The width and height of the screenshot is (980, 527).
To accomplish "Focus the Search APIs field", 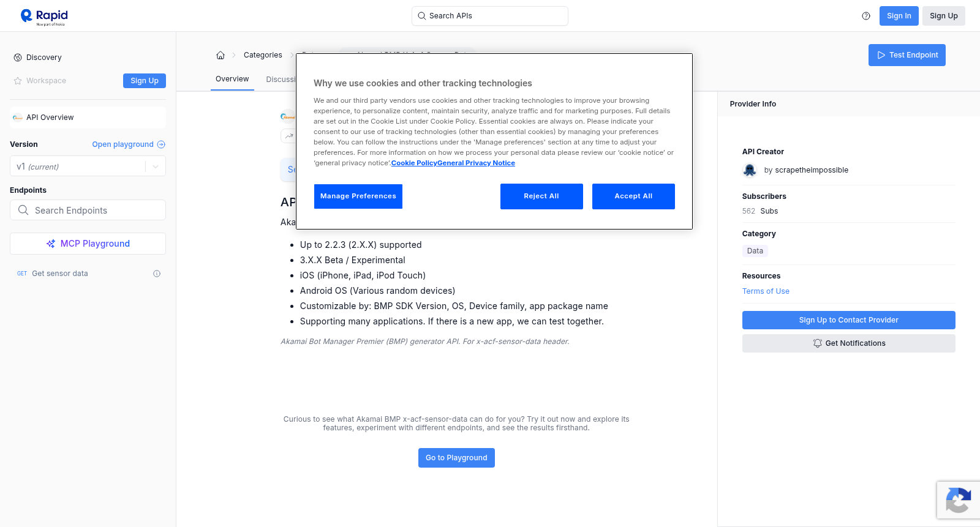I will tap(490, 16).
